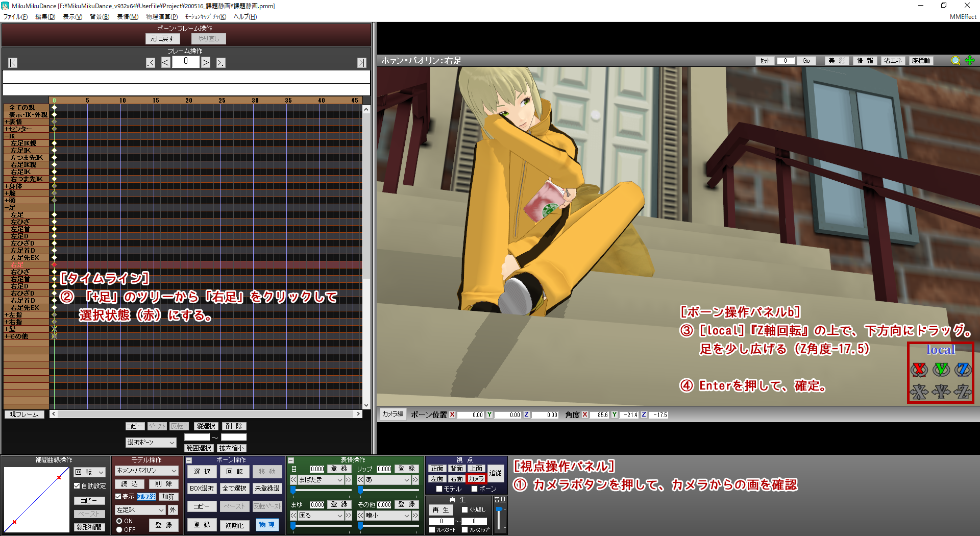980x536 pixels.
Task: Open the 選択ボーン dropdown
Action: [151, 443]
